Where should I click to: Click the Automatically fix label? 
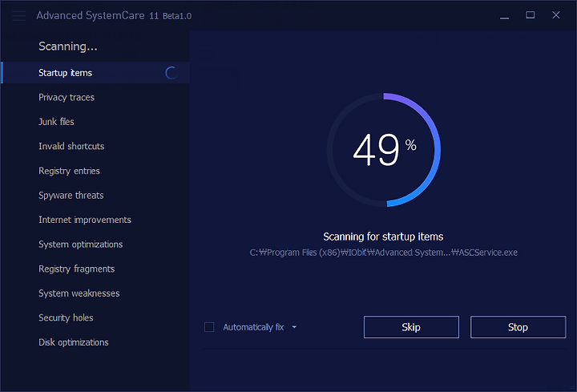[253, 327]
